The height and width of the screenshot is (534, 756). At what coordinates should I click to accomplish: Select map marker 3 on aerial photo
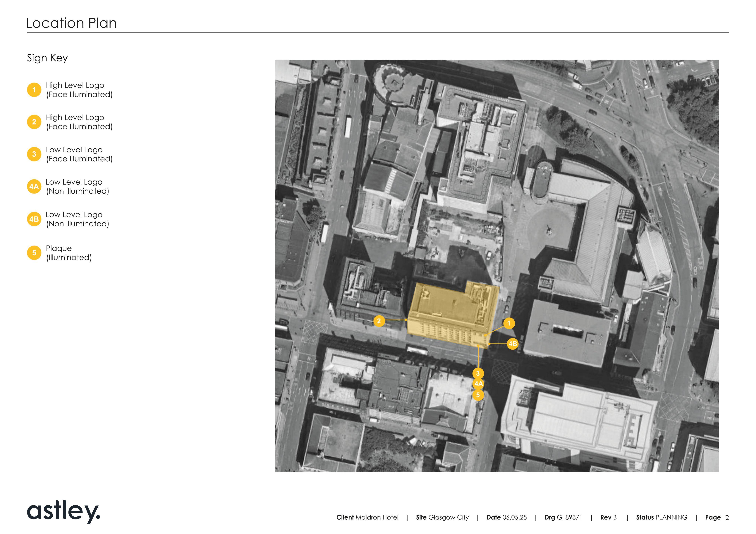pos(478,374)
